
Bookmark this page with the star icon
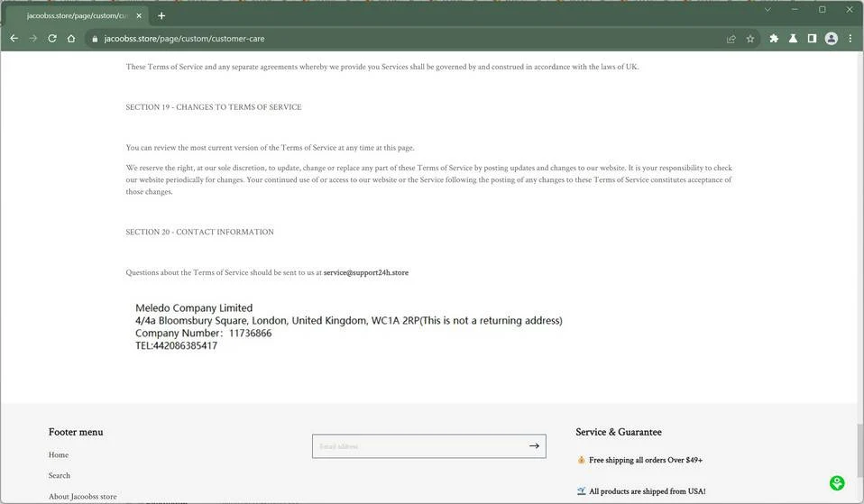[x=750, y=39]
